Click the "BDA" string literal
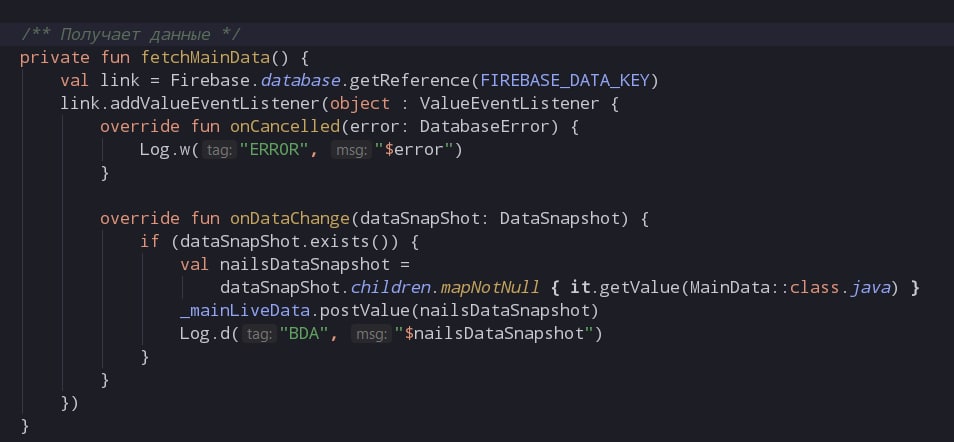 pyautogui.click(x=304, y=334)
